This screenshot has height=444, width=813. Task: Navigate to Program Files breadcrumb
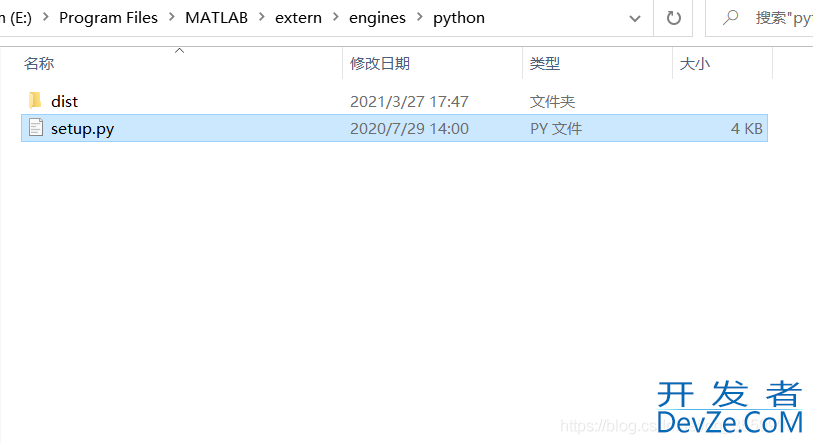[x=108, y=18]
